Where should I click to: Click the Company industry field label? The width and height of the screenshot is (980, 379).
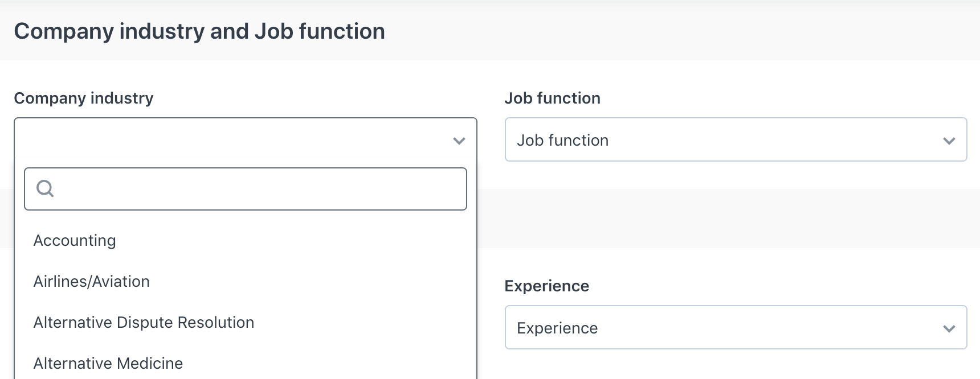pyautogui.click(x=84, y=98)
